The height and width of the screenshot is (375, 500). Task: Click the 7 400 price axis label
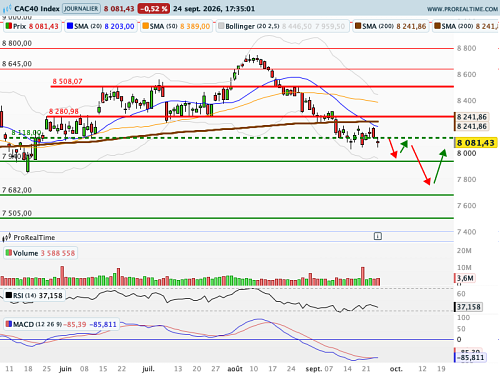(466, 232)
